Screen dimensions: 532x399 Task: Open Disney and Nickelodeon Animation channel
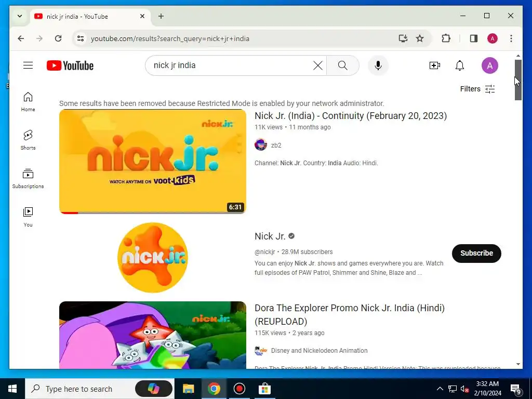pos(320,351)
